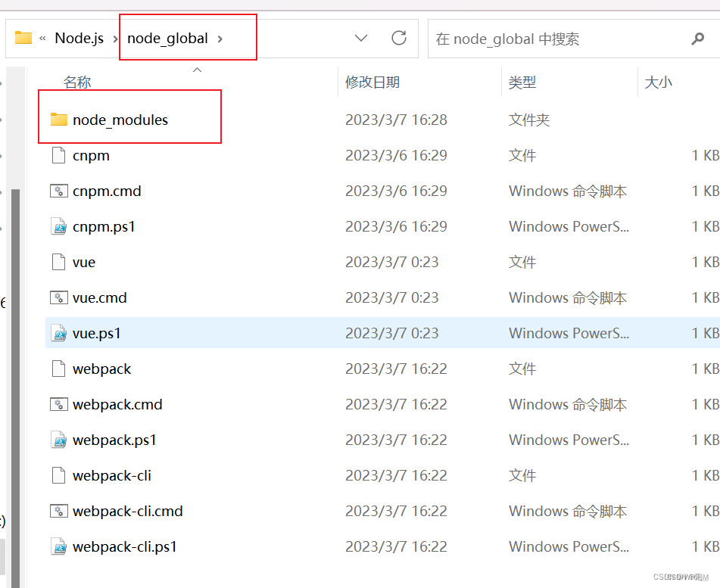Click webpack-cli file icon
Viewport: 720px width, 588px height.
pos(59,475)
